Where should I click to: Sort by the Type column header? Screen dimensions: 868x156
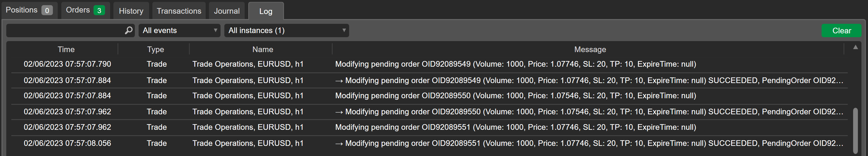pyautogui.click(x=155, y=49)
